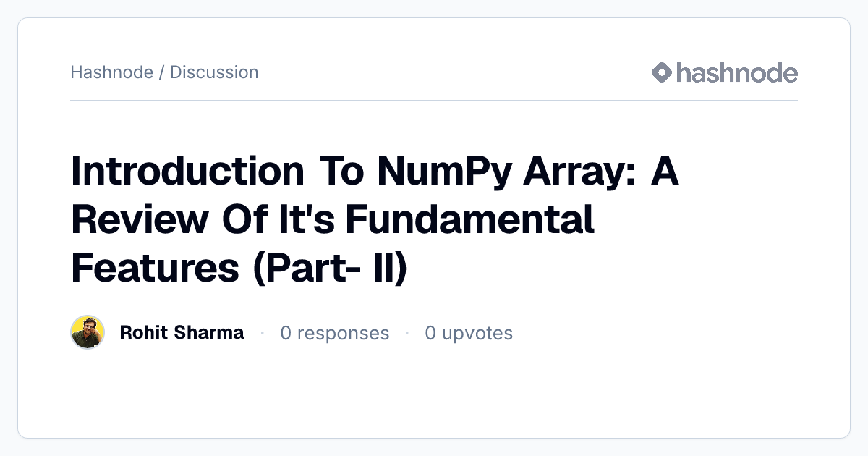Click the 0 upvotes count
The width and height of the screenshot is (868, 456).
[469, 333]
